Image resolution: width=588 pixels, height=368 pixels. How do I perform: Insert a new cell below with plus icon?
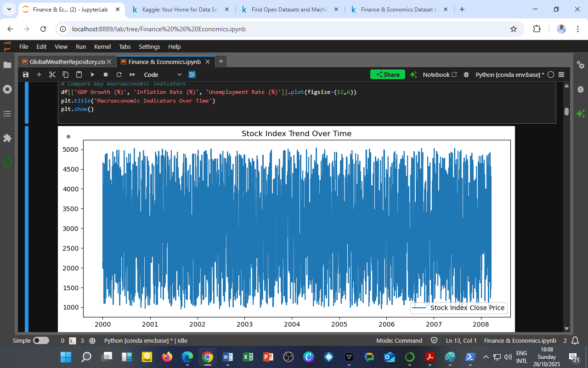[39, 75]
